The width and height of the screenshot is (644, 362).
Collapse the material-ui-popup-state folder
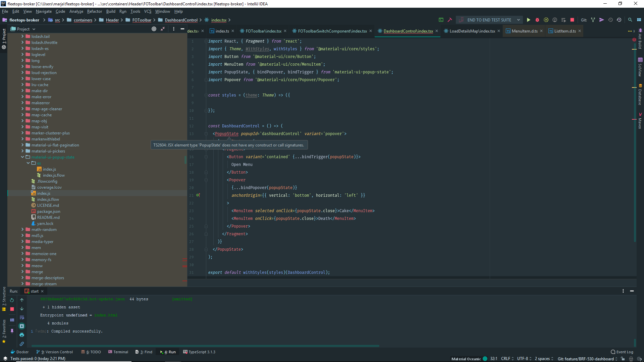click(x=22, y=157)
